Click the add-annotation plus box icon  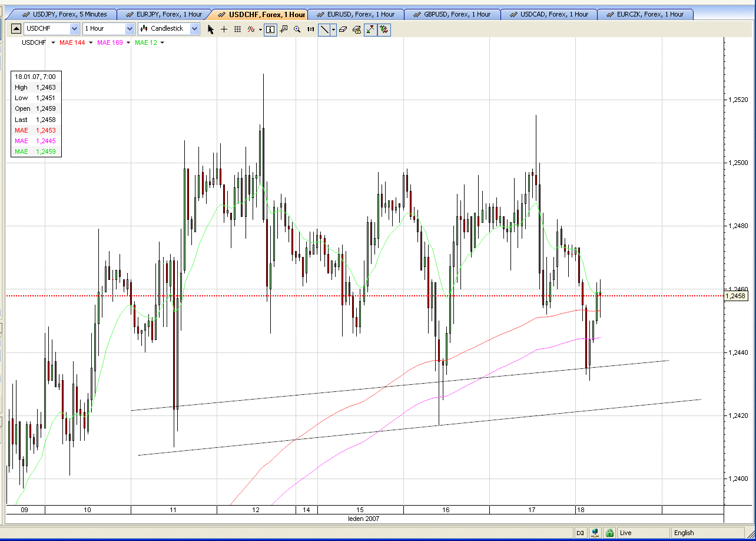pos(284,29)
